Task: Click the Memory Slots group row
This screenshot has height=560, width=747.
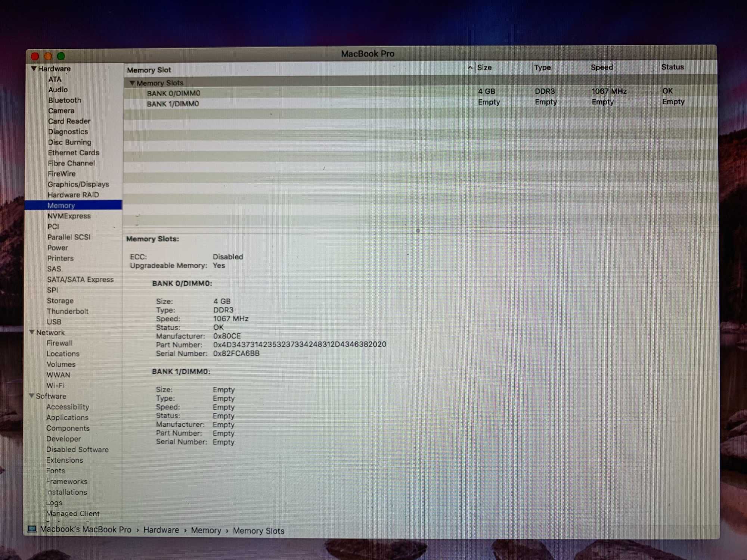Action: [x=420, y=82]
